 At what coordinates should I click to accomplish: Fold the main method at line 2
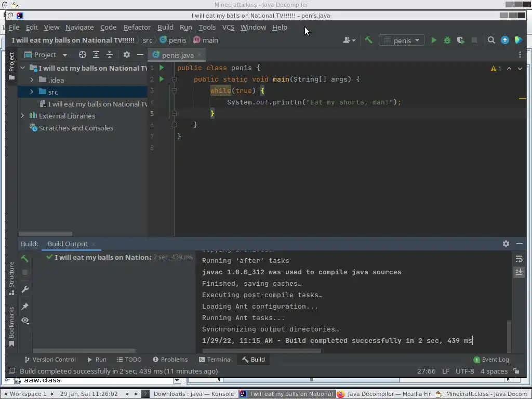(x=174, y=79)
